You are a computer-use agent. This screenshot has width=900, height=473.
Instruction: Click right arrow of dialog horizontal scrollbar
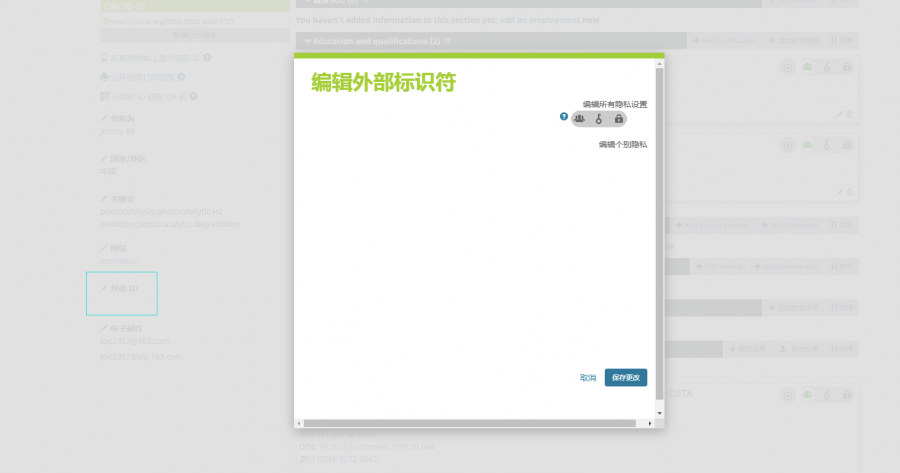650,423
